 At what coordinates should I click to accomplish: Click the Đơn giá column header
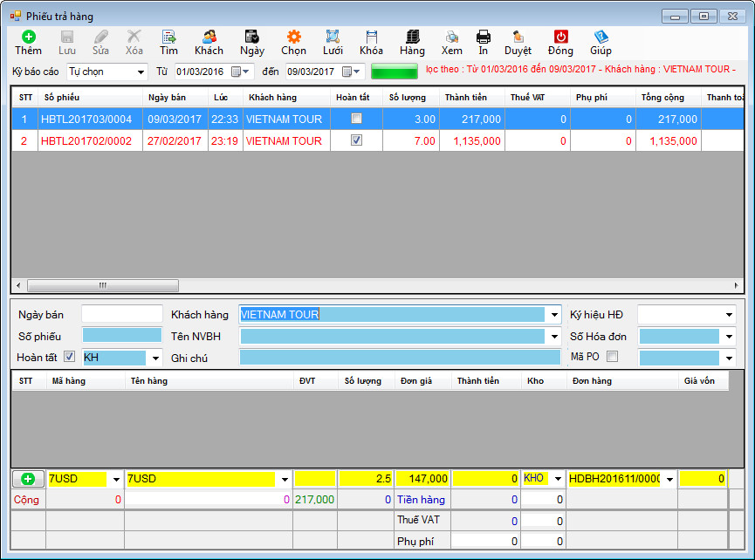coord(422,381)
